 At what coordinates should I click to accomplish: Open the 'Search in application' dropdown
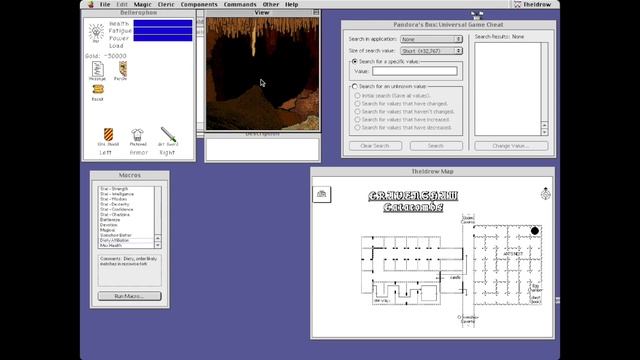[x=431, y=39]
